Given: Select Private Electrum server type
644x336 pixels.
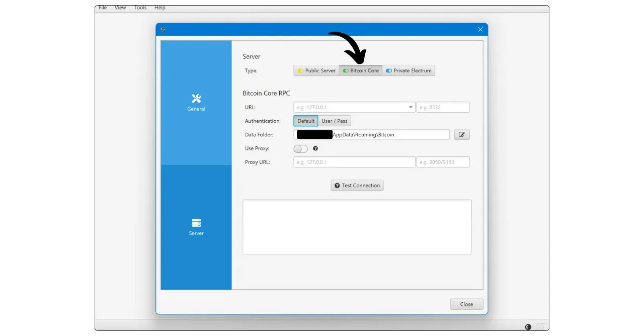Looking at the screenshot, I should [x=409, y=71].
